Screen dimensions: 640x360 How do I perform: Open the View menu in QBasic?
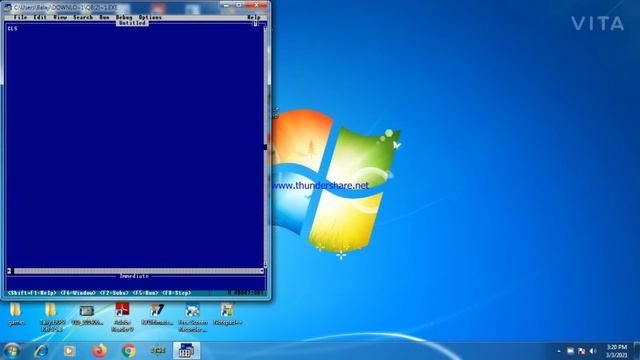pyautogui.click(x=60, y=17)
